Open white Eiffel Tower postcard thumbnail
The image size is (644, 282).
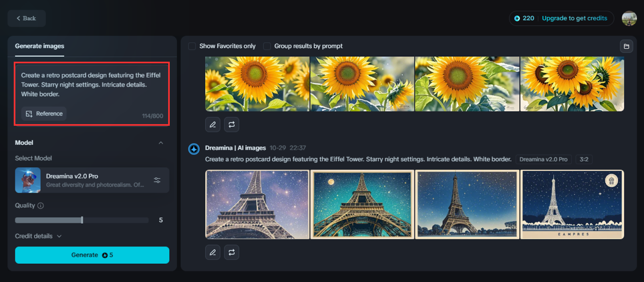click(572, 204)
